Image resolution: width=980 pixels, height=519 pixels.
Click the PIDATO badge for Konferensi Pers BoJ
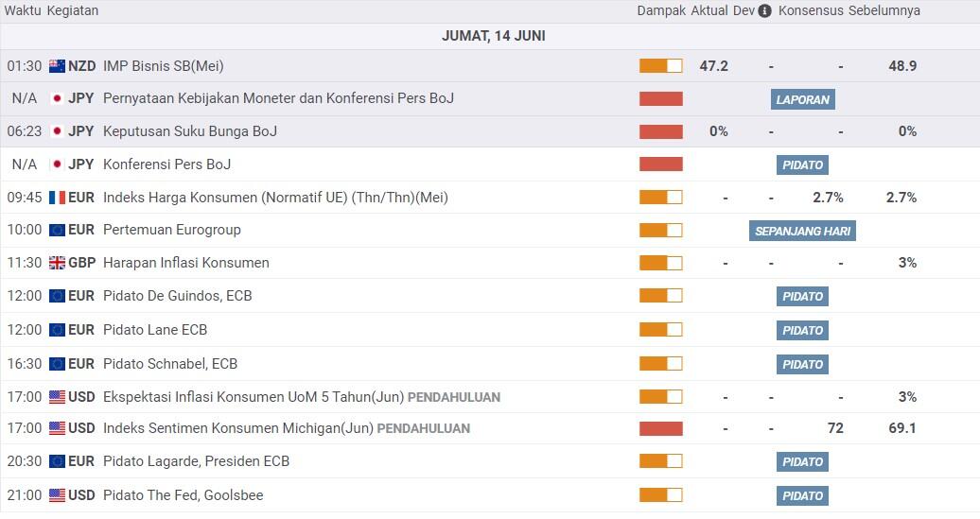pyautogui.click(x=802, y=164)
